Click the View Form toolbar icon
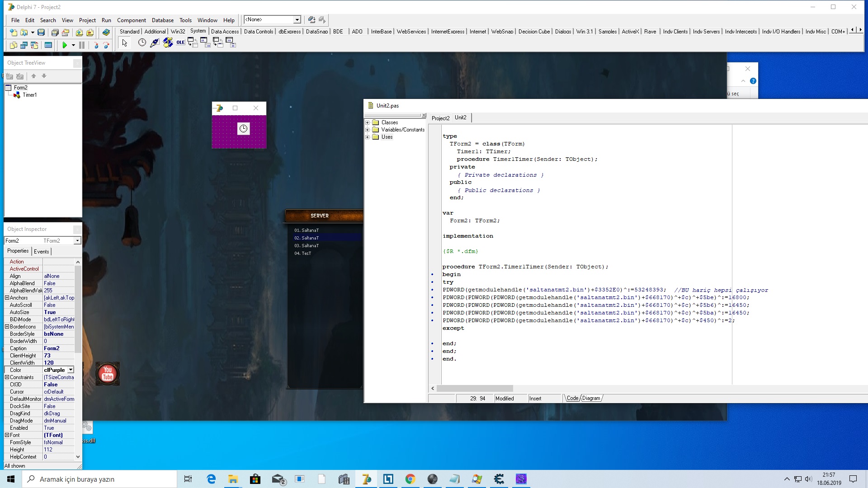 (24, 45)
